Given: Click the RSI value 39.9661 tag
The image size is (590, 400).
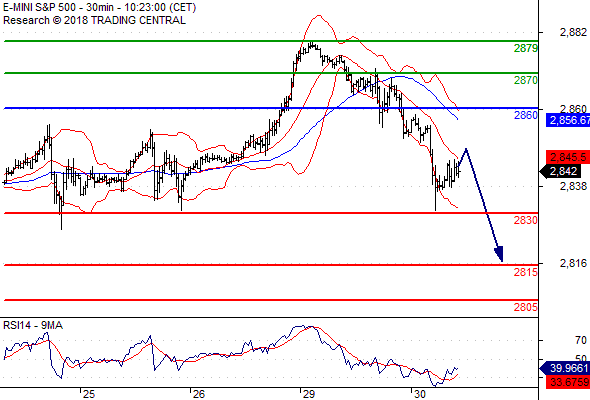Looking at the screenshot, I should click(565, 368).
